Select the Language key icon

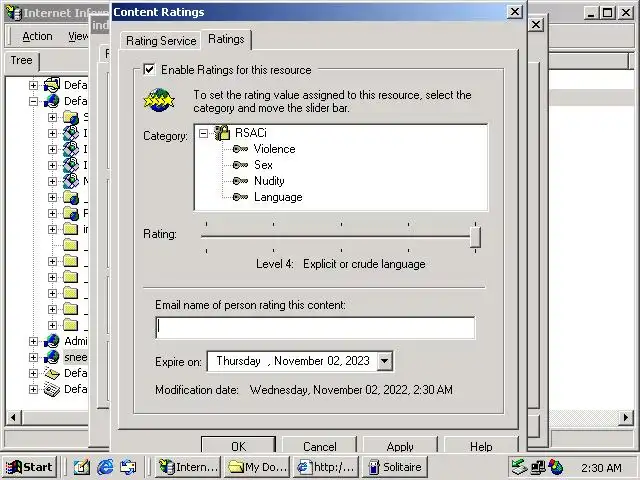(240, 197)
